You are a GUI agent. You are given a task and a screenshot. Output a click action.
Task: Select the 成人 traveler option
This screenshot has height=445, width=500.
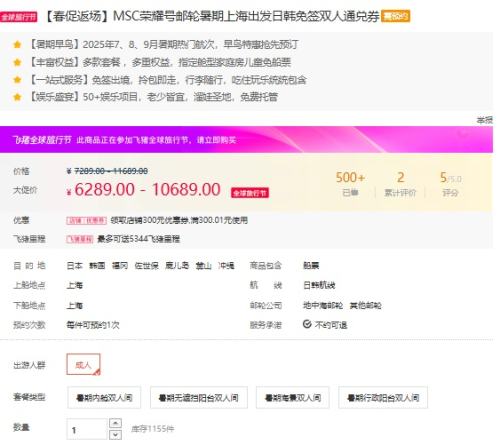(83, 364)
